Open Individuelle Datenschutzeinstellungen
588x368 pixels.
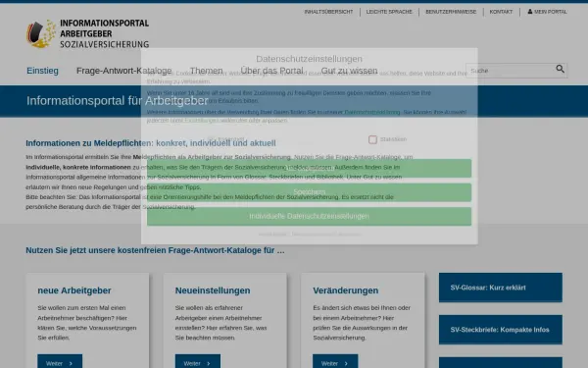[309, 216]
